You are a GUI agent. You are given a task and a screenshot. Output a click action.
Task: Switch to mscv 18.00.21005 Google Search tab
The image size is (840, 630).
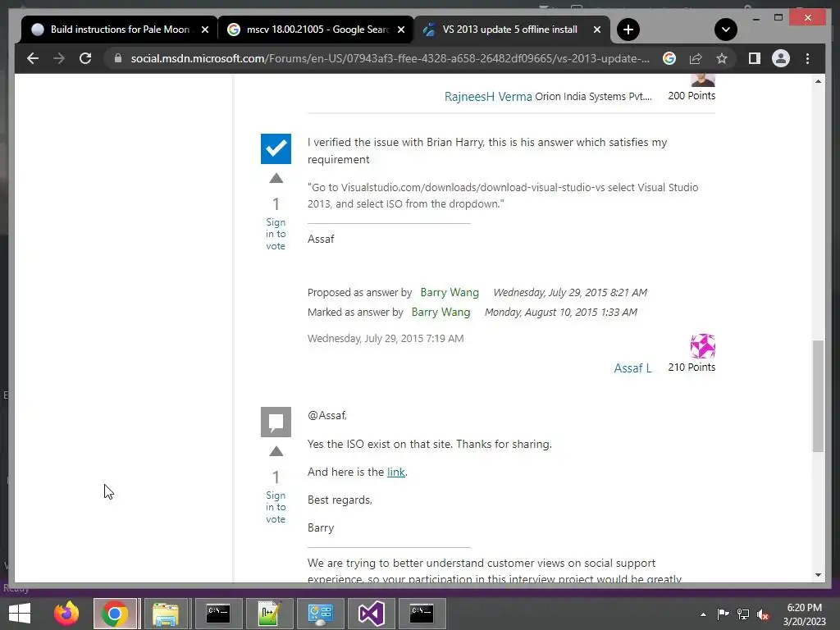tap(316, 30)
